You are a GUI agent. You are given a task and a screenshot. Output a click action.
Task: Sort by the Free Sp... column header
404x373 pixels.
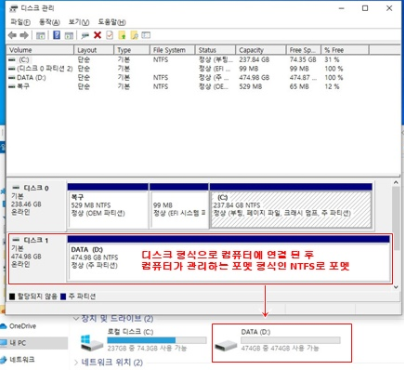click(x=304, y=50)
